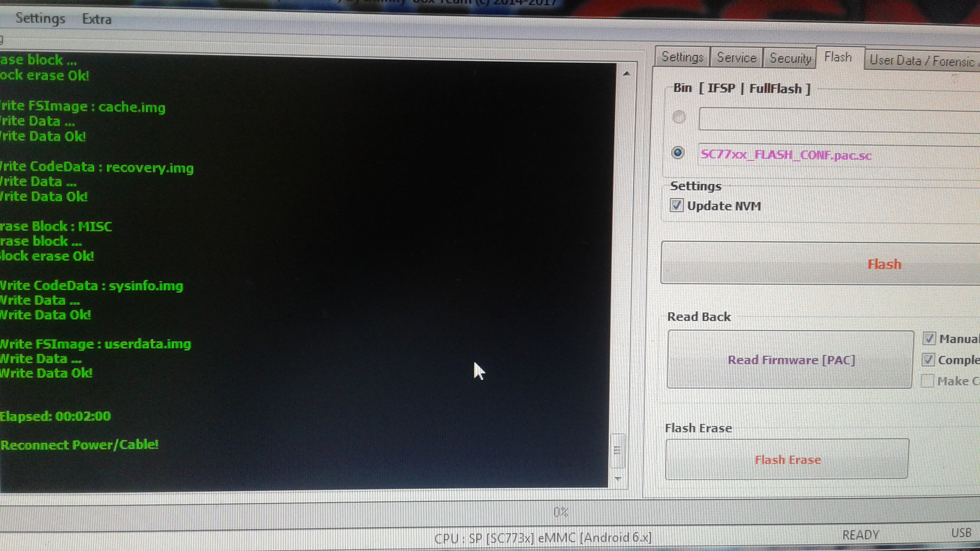Switch to the Settings tab
This screenshot has width=980, height=551.
682,57
